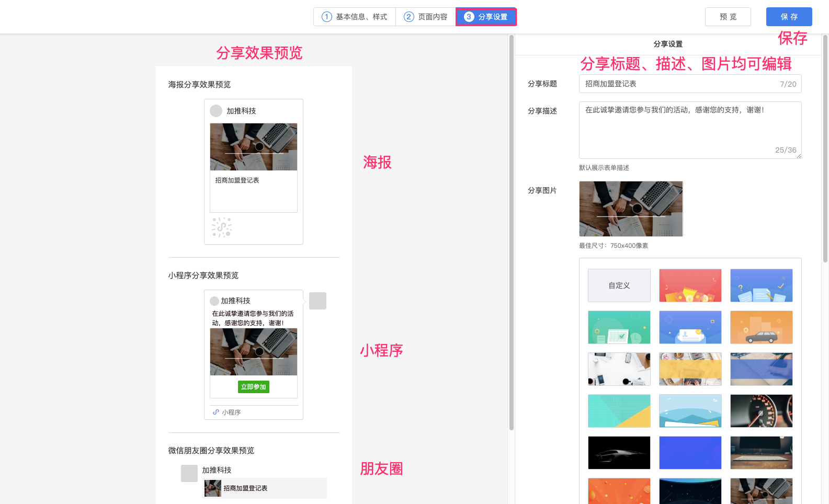Select the dark wooden desk keyboard photo

(x=762, y=453)
